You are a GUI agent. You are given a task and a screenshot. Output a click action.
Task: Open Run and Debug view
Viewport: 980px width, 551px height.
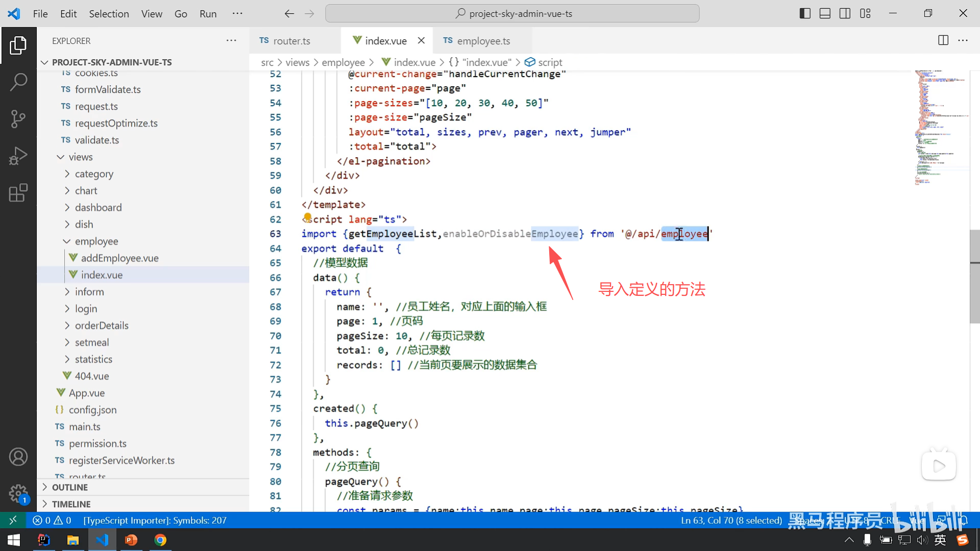[18, 156]
